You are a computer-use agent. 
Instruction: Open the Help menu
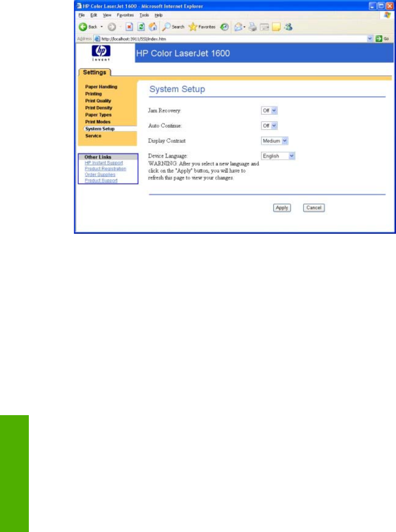pos(158,15)
